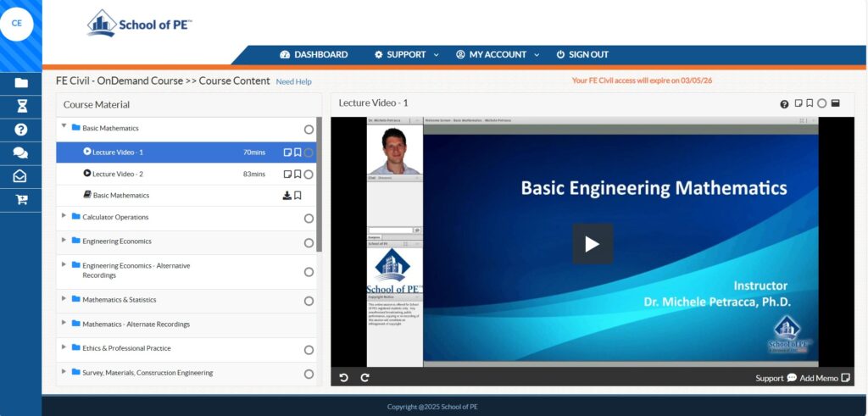
Task: Toggle completion circle for Lecture Video - 2
Action: click(x=309, y=175)
